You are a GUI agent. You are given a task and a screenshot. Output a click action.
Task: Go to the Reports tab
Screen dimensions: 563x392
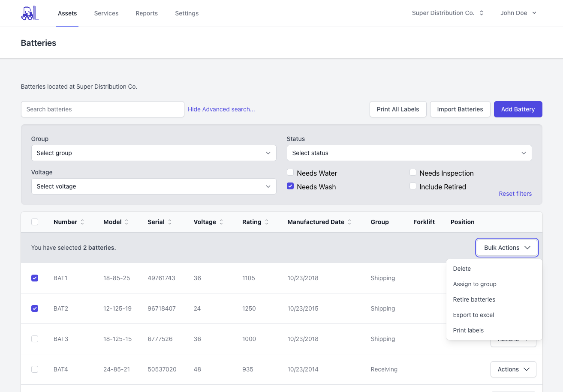[x=147, y=13]
